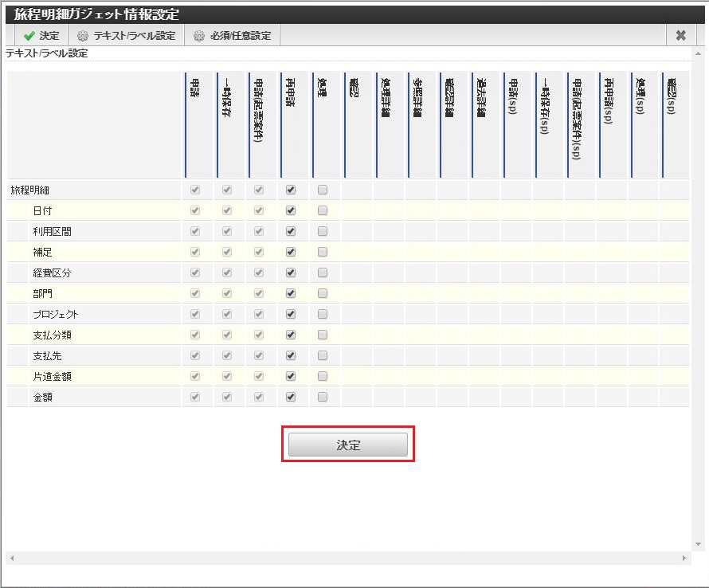Uncheck 再申請 checkbox in the 利用区間 row
Viewport: 709px width, 588px height.
click(x=291, y=232)
